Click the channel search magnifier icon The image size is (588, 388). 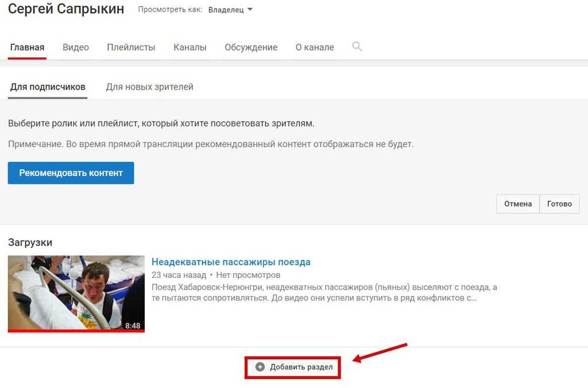[357, 46]
